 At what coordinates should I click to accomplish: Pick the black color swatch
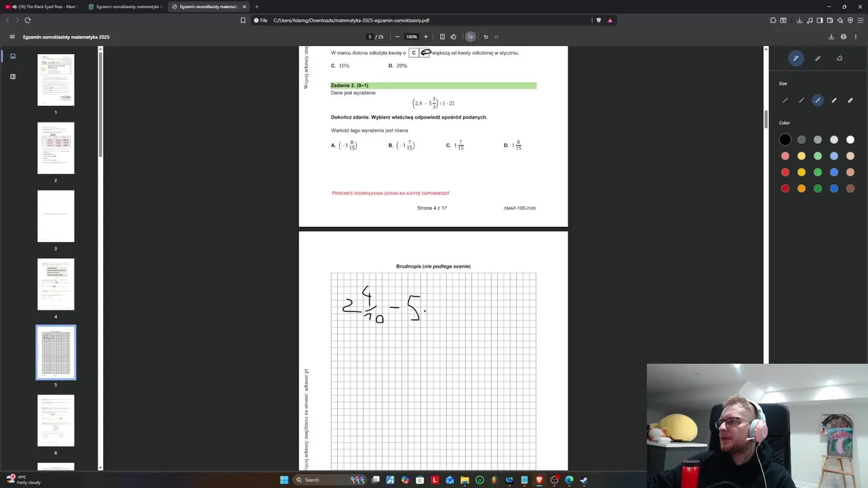785,140
